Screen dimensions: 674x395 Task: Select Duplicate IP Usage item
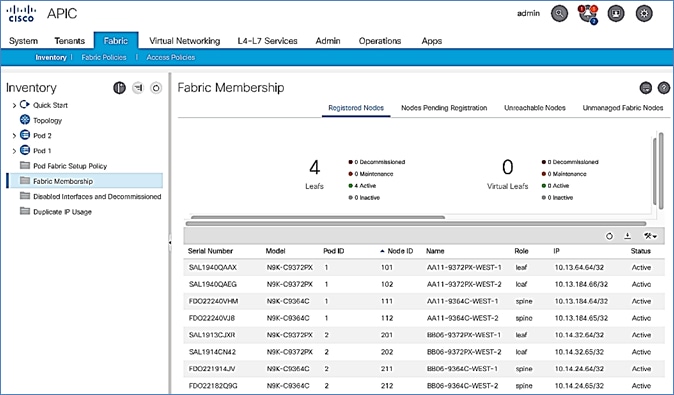coord(62,211)
